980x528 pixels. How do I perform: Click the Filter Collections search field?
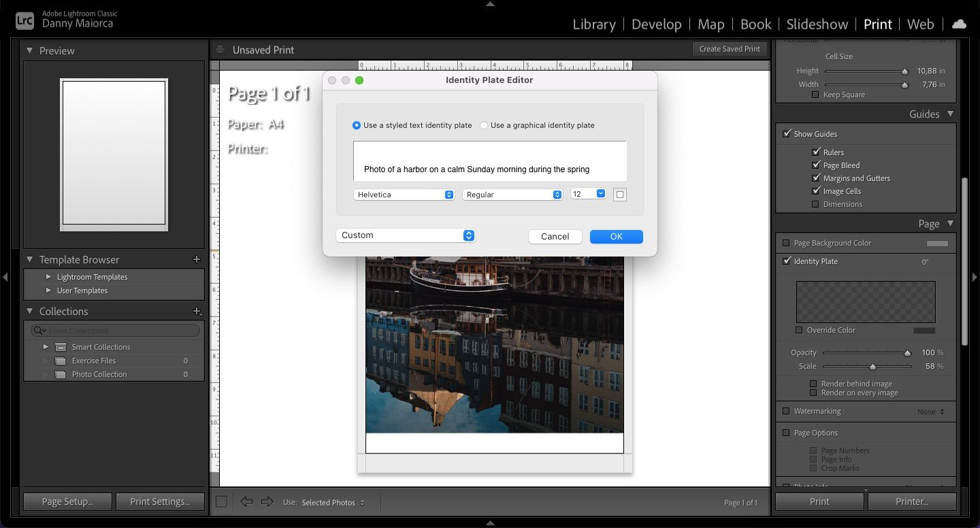115,331
